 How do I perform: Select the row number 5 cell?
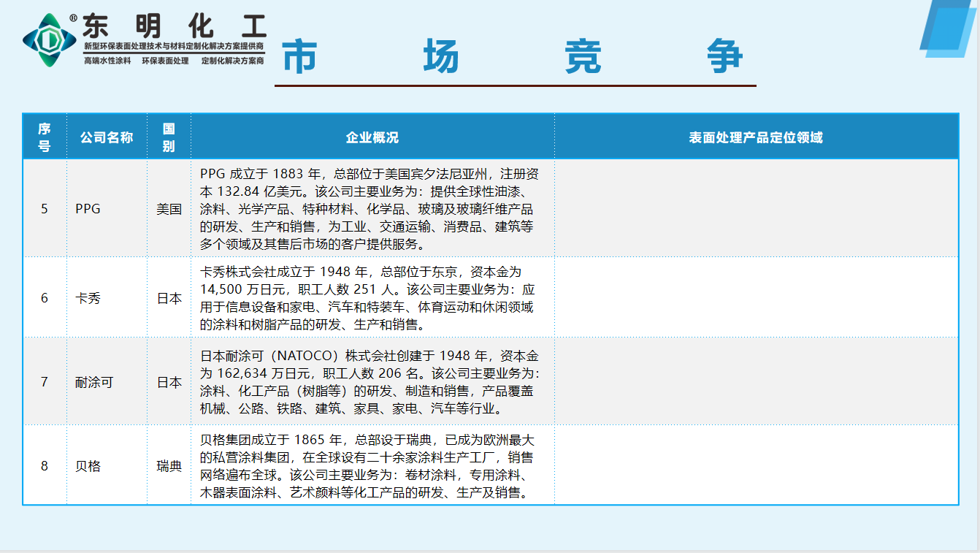(45, 208)
